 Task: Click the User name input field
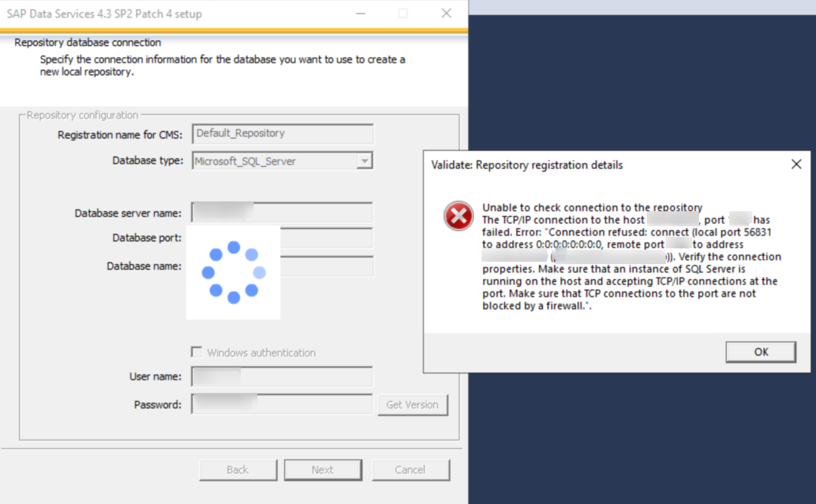tap(282, 376)
